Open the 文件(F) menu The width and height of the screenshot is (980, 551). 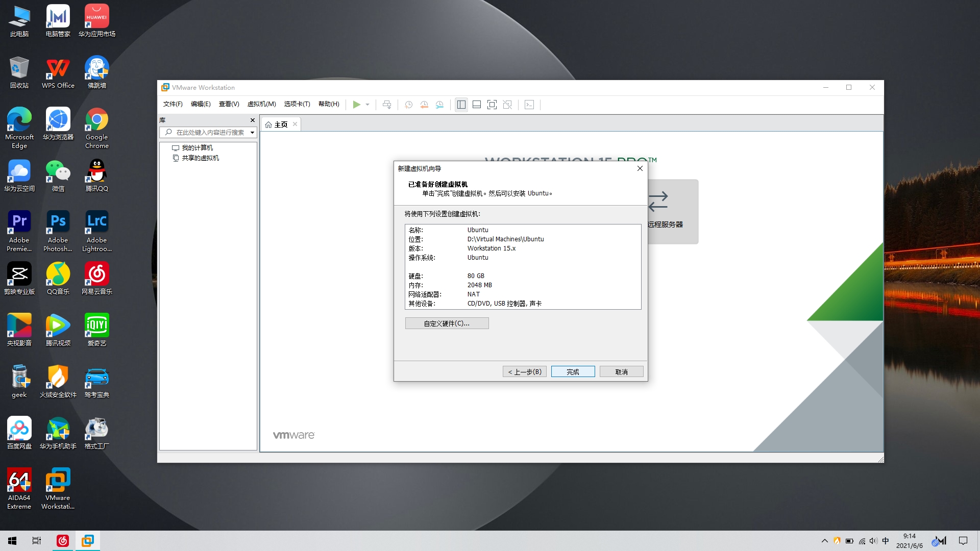pos(173,104)
